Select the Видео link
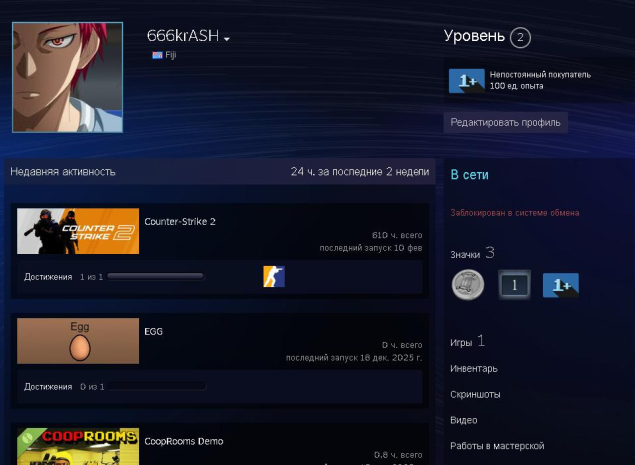Screen dimensions: 635x465 point(463,420)
